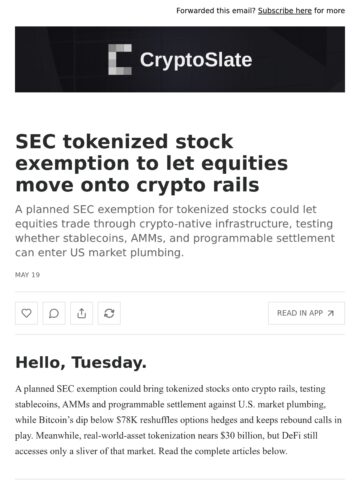Open comments via the speech bubble icon
This screenshot has height=480, width=360.
54,313
